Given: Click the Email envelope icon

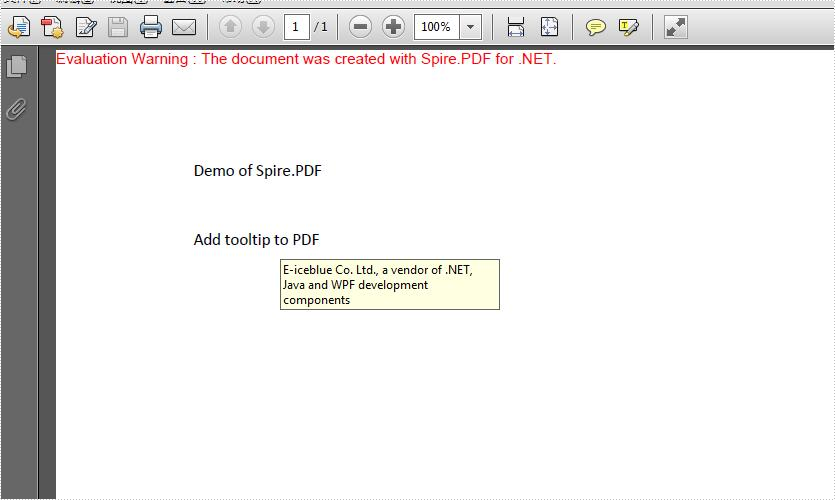Looking at the screenshot, I should click(184, 27).
